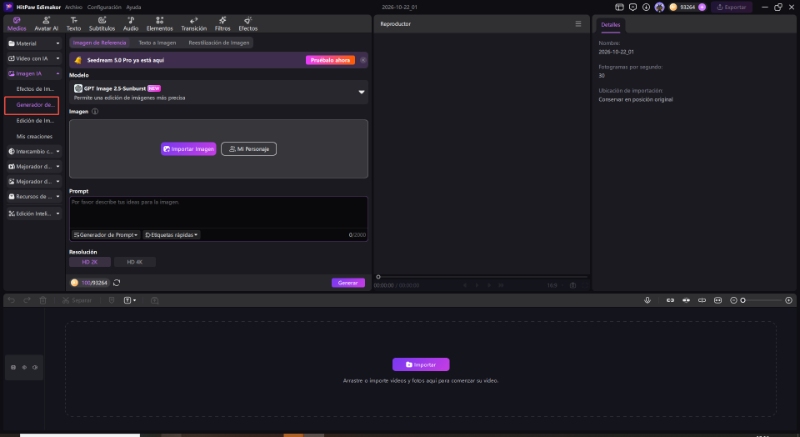Start voice recording with microphone icon
Image resolution: width=800 pixels, height=437 pixels.
[x=647, y=300]
